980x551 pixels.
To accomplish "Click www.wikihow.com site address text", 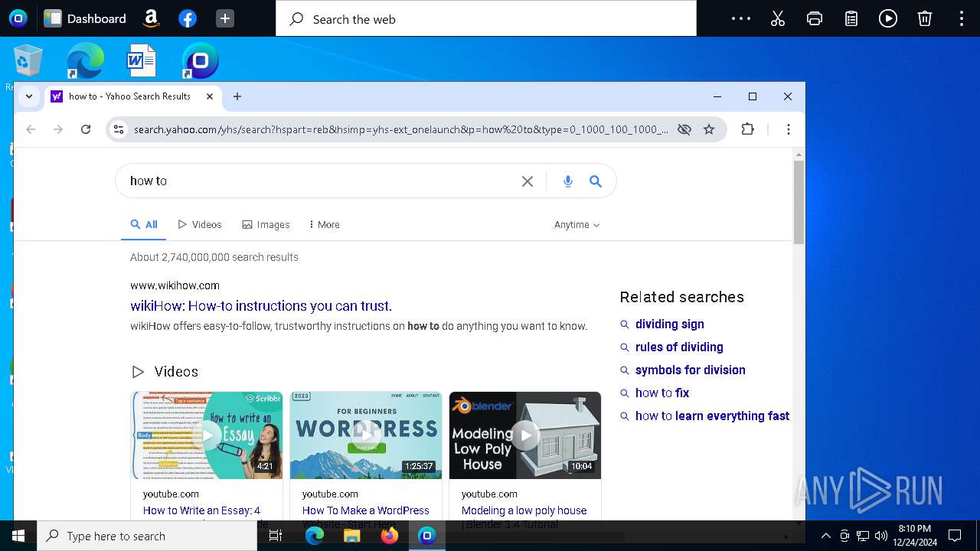I will click(x=175, y=285).
